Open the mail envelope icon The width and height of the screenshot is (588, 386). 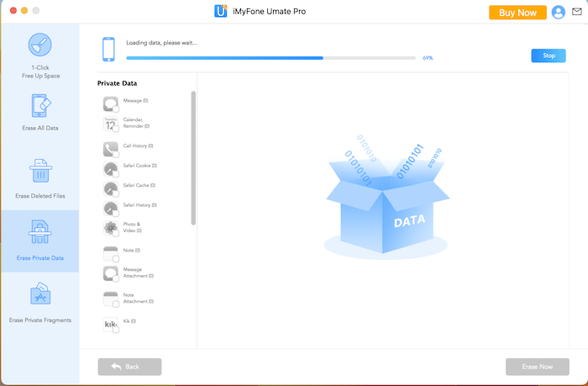click(x=577, y=12)
